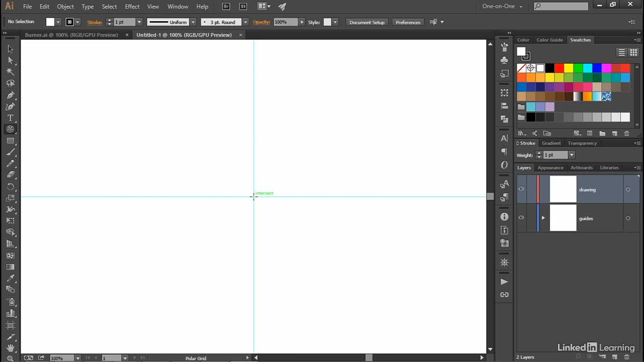
Task: Select the Column Graph tool
Action: (x=10, y=313)
